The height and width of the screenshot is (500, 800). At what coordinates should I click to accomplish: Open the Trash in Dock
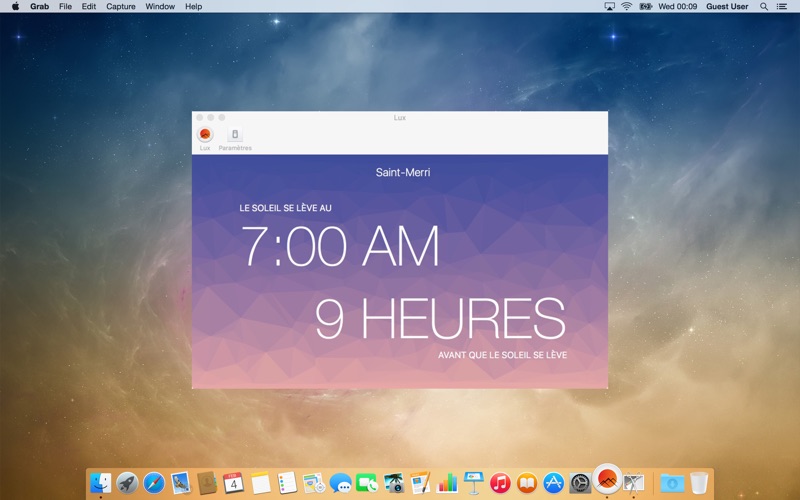tap(699, 483)
